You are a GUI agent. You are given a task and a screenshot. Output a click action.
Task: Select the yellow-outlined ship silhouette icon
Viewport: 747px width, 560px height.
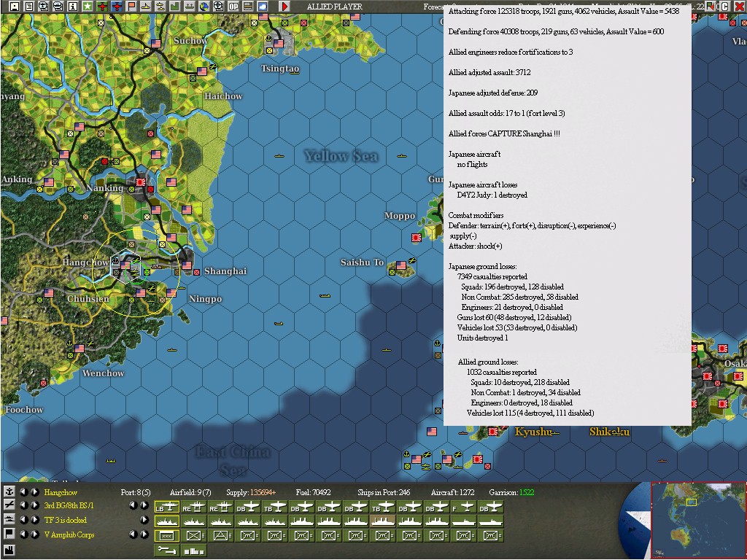[167, 521]
